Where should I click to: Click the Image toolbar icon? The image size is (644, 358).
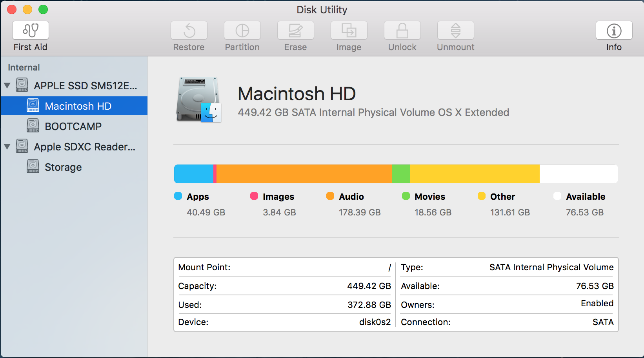pos(349,30)
